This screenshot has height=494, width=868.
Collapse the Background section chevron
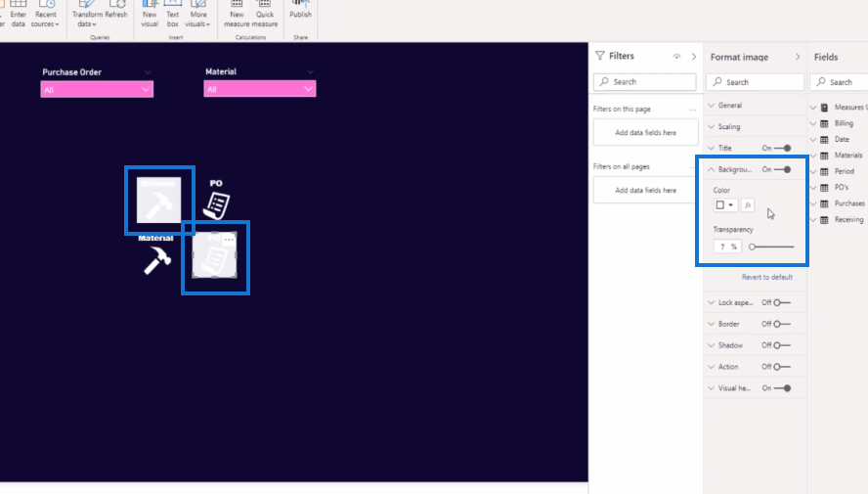[712, 169]
